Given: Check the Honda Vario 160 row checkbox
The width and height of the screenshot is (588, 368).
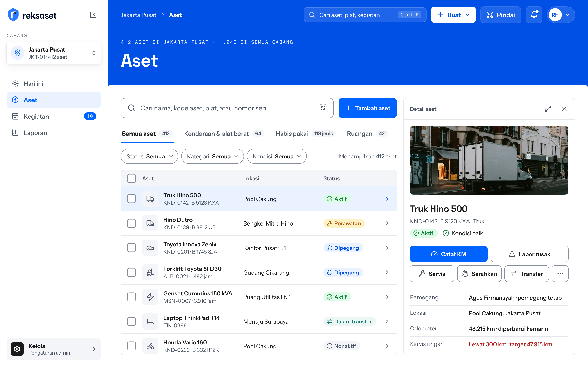Looking at the screenshot, I should coord(131,346).
